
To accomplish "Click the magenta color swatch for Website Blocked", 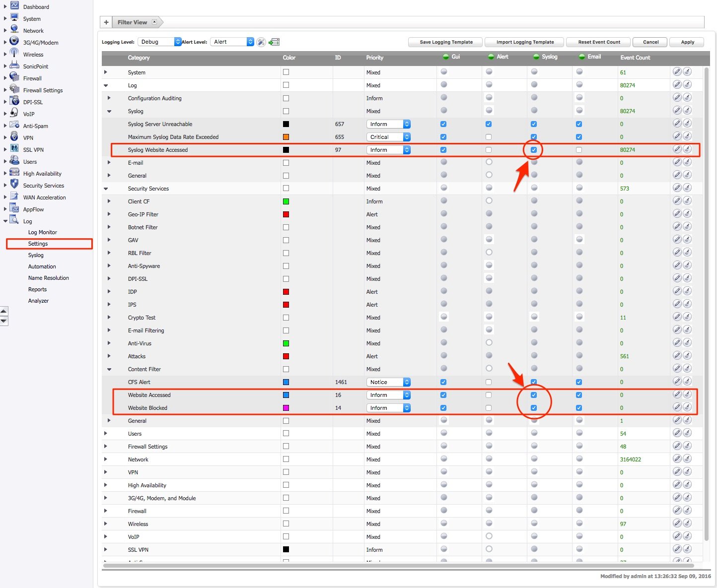I will click(x=286, y=408).
